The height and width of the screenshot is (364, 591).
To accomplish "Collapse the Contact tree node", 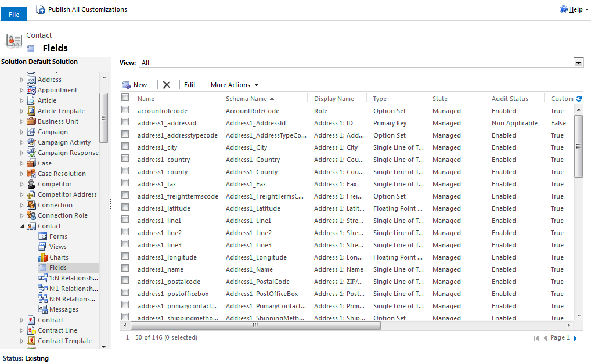I will (23, 226).
